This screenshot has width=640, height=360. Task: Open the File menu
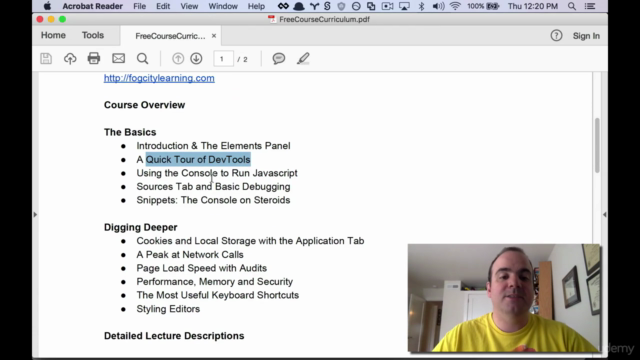[139, 6]
